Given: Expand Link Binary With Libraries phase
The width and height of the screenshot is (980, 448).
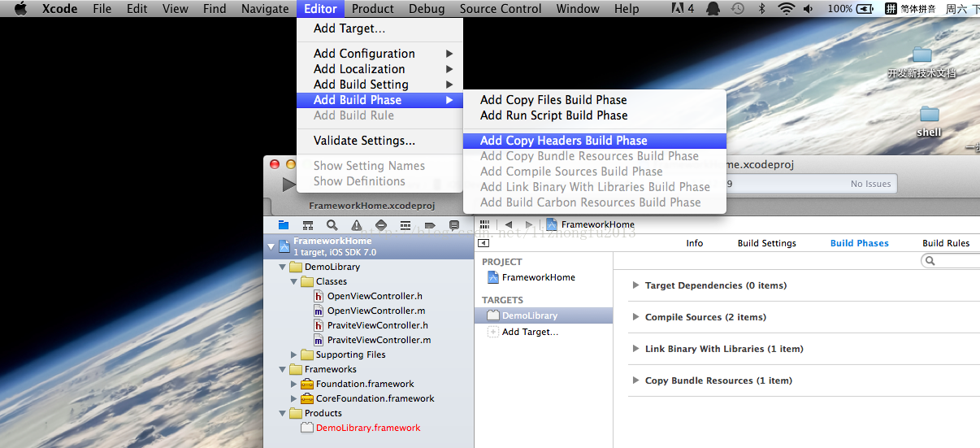Looking at the screenshot, I should coord(635,349).
